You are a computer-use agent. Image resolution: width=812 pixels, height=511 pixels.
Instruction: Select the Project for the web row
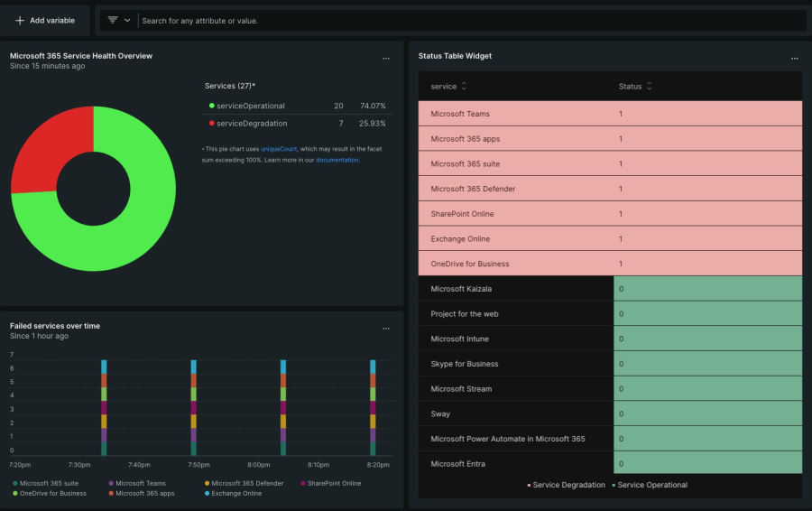[610, 313]
